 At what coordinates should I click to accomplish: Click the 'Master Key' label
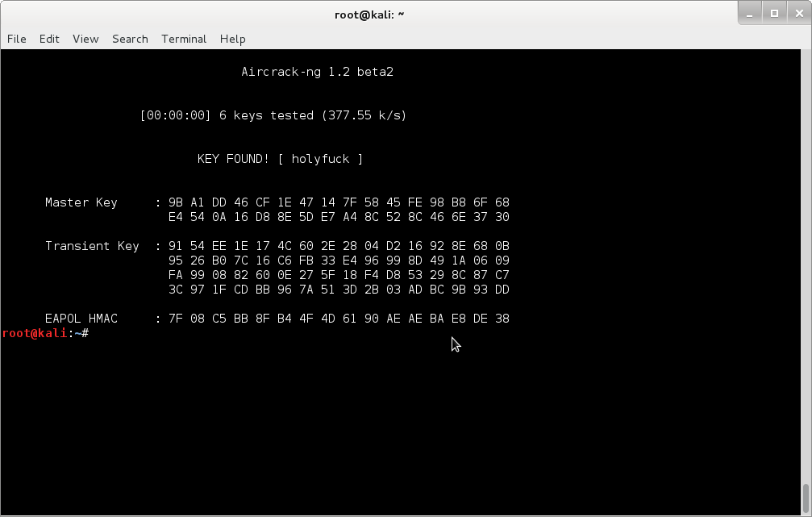pos(81,202)
